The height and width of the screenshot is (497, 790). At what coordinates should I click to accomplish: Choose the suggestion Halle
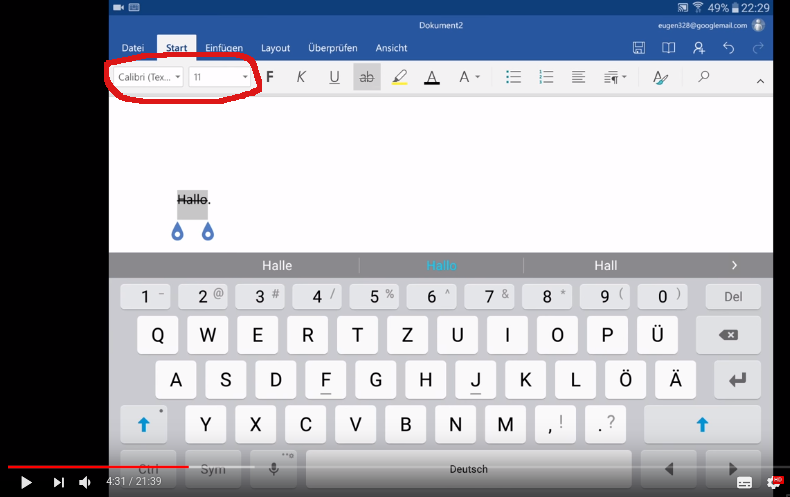coord(277,265)
